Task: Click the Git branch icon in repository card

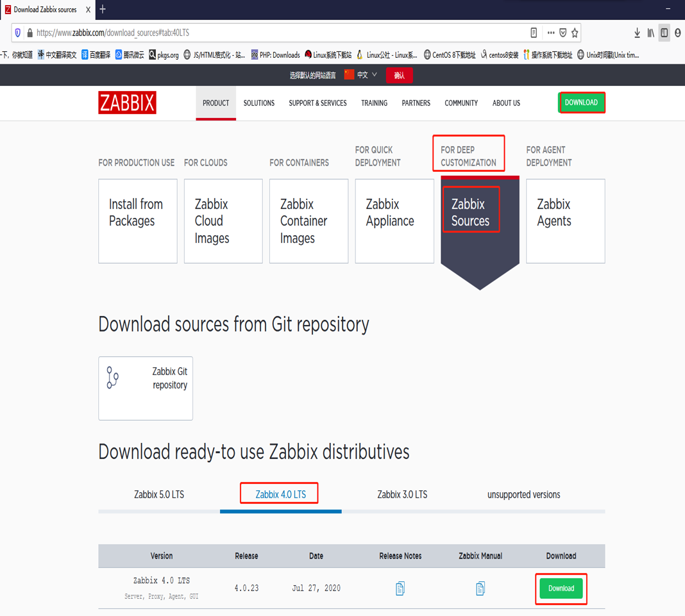Action: (112, 378)
